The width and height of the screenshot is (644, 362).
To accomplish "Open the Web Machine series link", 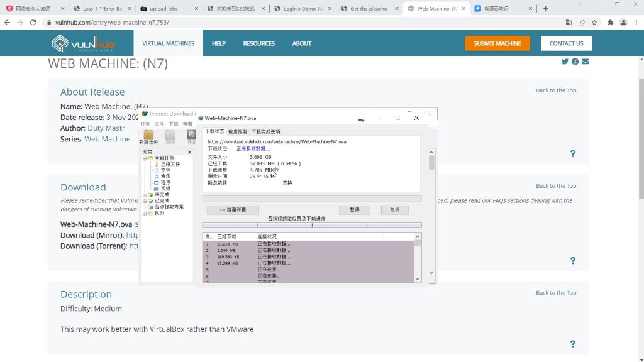I will click(107, 139).
